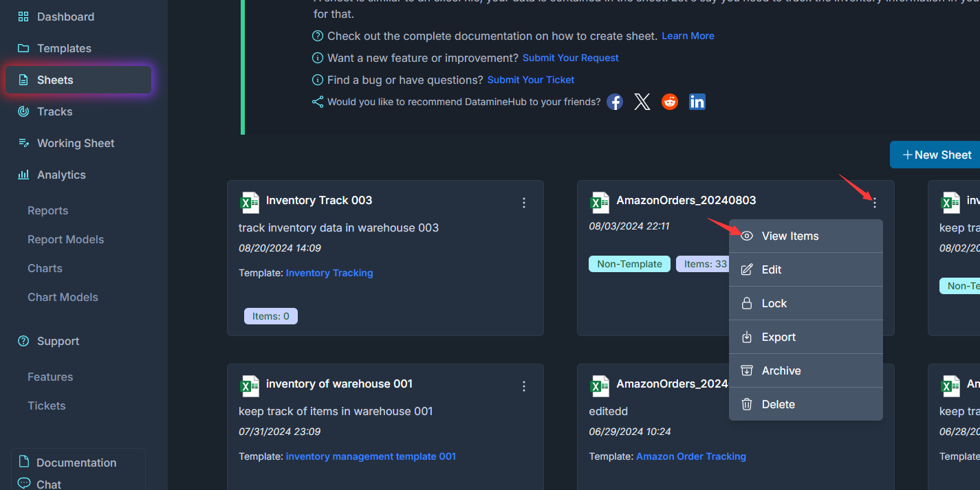Click the Documentation file icon

(24, 462)
